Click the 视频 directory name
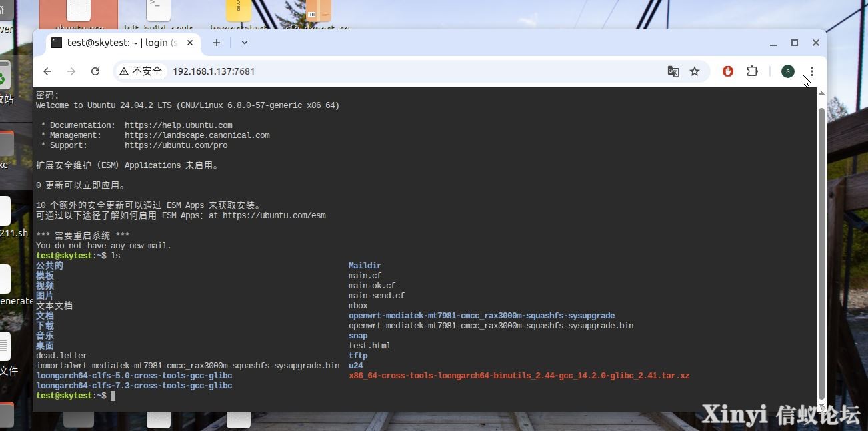 pos(45,286)
